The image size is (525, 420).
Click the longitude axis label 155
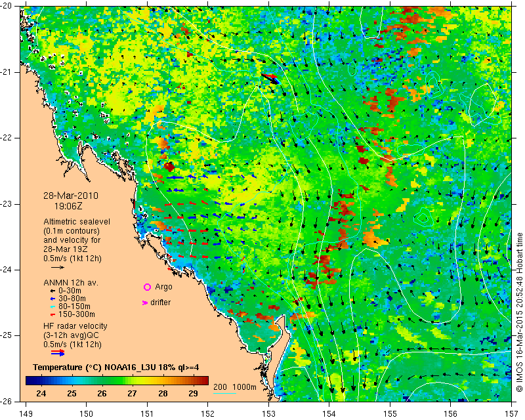tap(390, 414)
